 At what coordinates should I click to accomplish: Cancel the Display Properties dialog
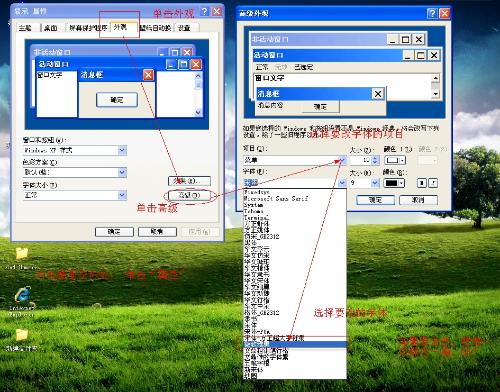[x=157, y=232]
